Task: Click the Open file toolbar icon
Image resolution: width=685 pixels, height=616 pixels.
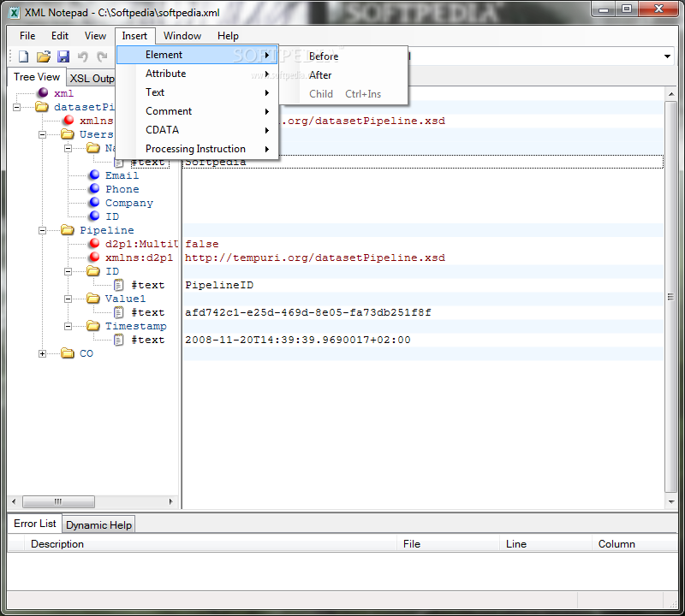Action: click(x=44, y=56)
